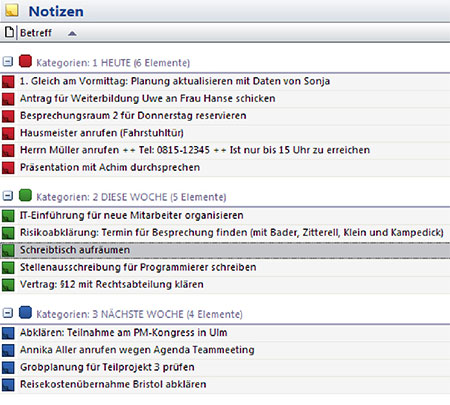Collapse the 1 HEUTE category group

coord(8,61)
